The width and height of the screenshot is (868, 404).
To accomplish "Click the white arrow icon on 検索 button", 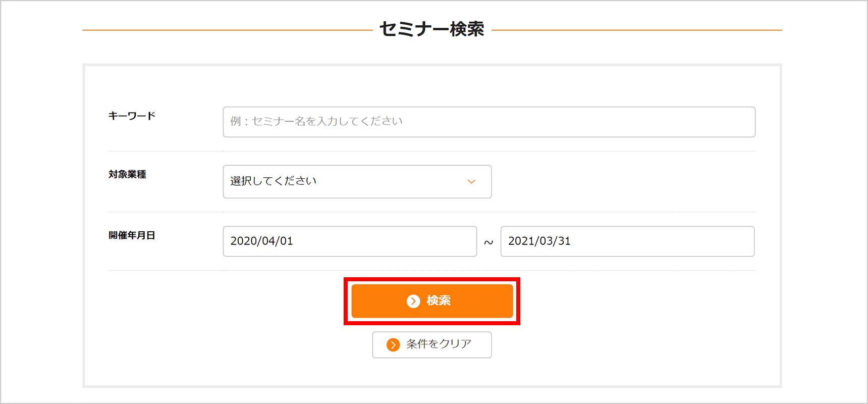I will (413, 301).
